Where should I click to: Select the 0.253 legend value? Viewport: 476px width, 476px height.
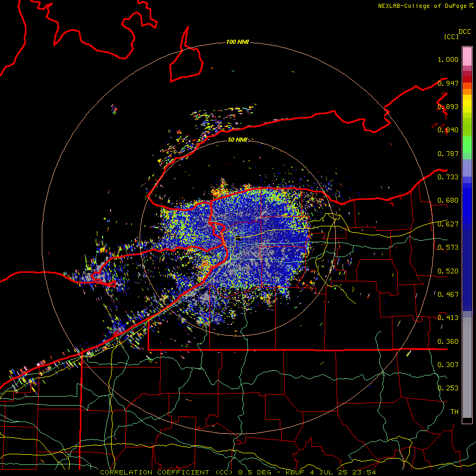pyautogui.click(x=448, y=388)
